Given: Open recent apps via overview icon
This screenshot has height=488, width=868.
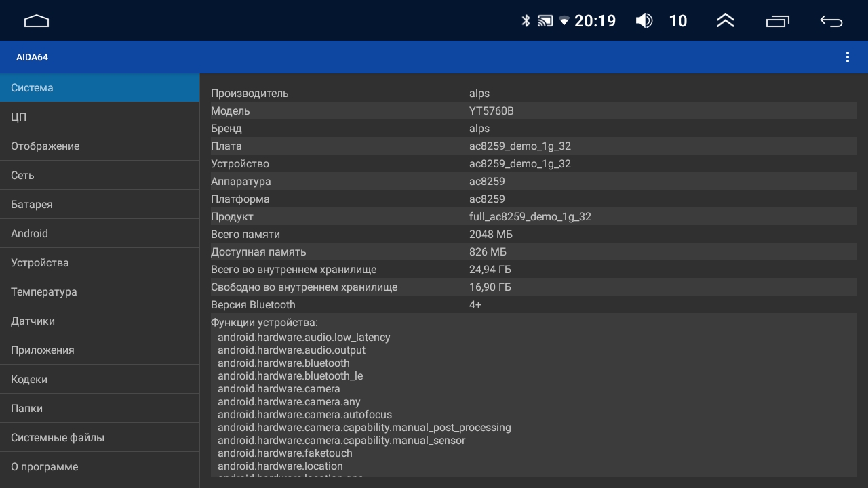Looking at the screenshot, I should coord(778,21).
